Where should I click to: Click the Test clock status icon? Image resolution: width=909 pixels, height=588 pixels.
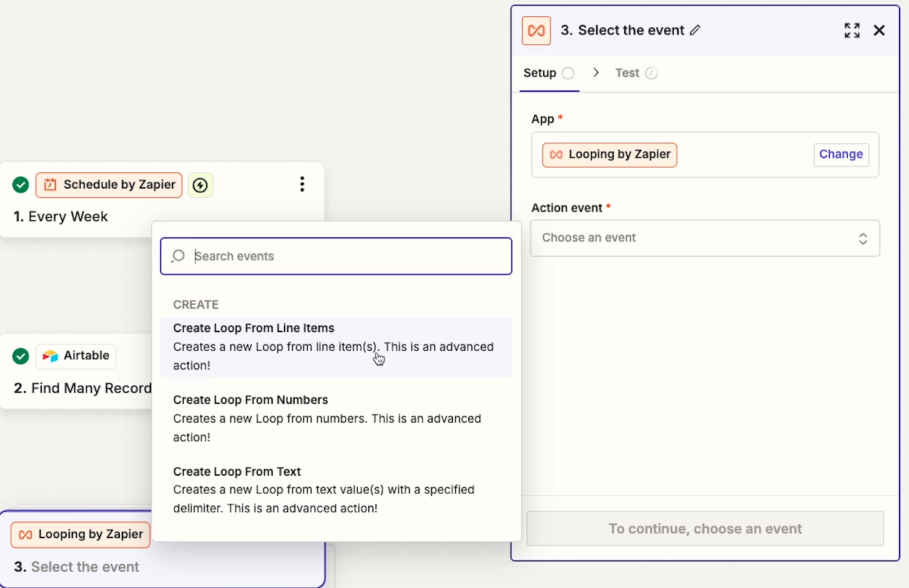[651, 73]
